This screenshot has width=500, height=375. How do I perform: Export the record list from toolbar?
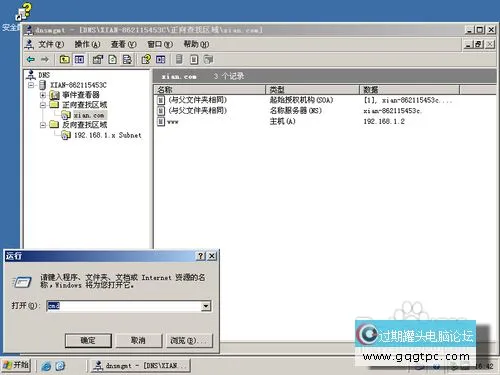127,60
